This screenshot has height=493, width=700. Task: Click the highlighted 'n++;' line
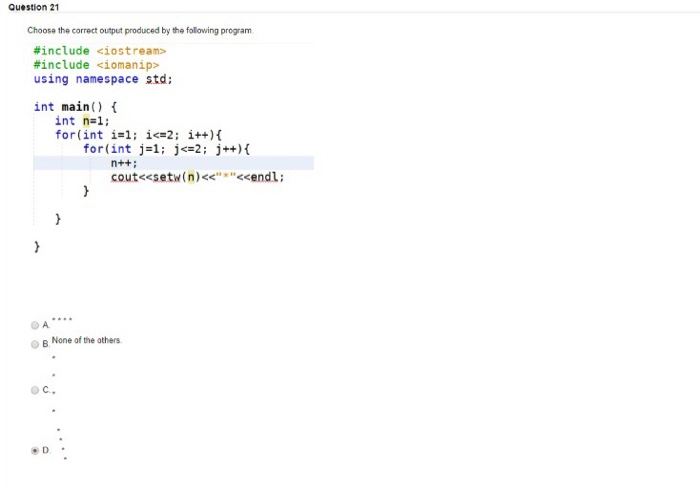tap(174, 163)
